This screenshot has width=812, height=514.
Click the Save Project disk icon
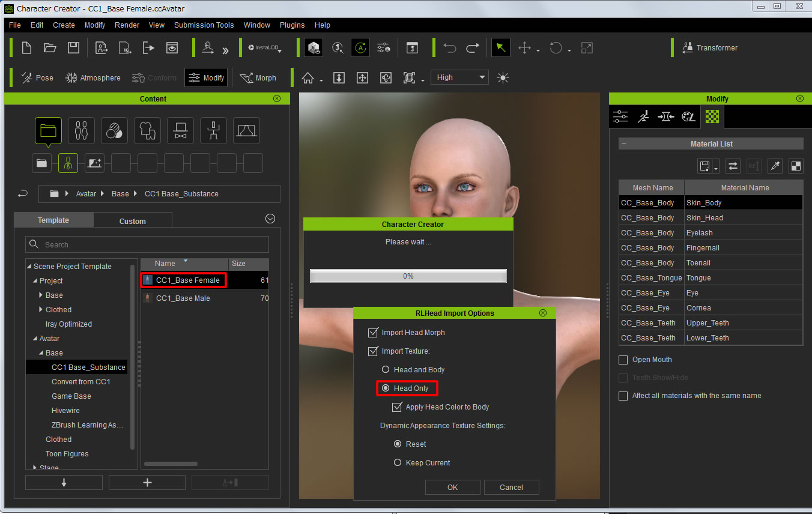coord(73,48)
